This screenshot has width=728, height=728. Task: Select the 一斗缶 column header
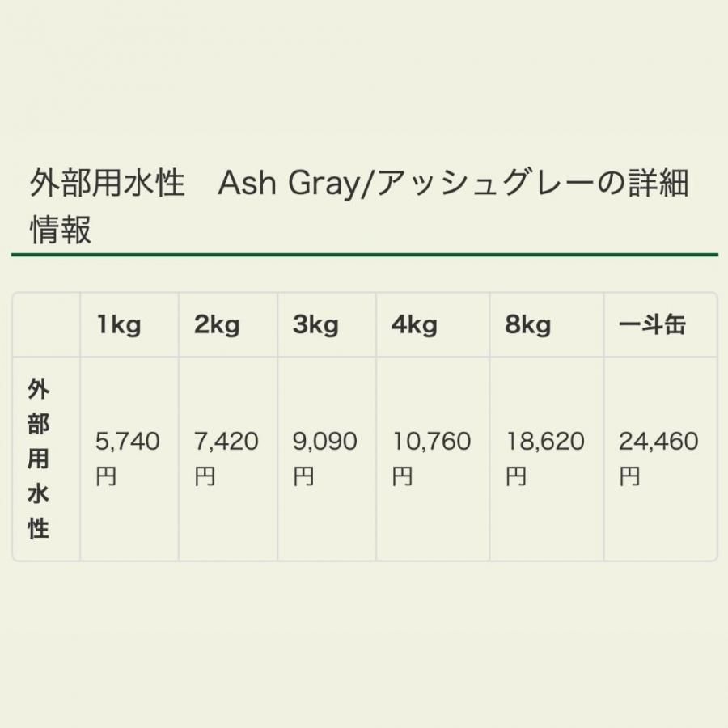coord(661,324)
